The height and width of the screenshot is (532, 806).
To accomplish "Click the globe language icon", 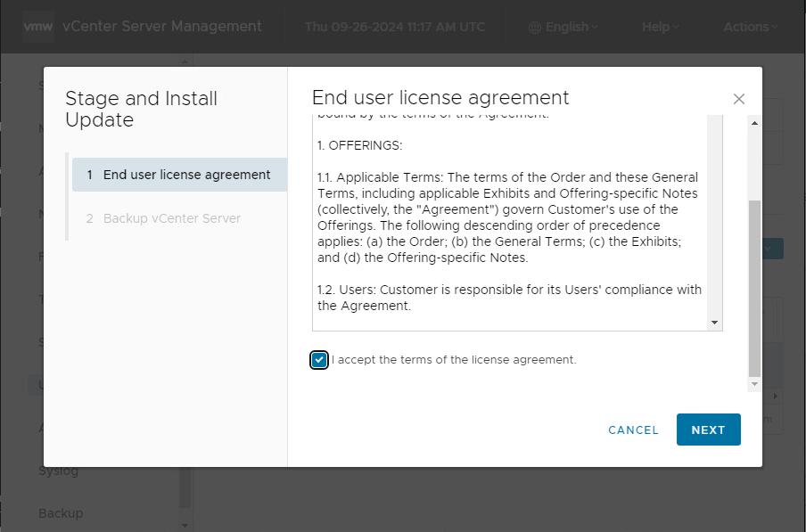I will tap(535, 28).
